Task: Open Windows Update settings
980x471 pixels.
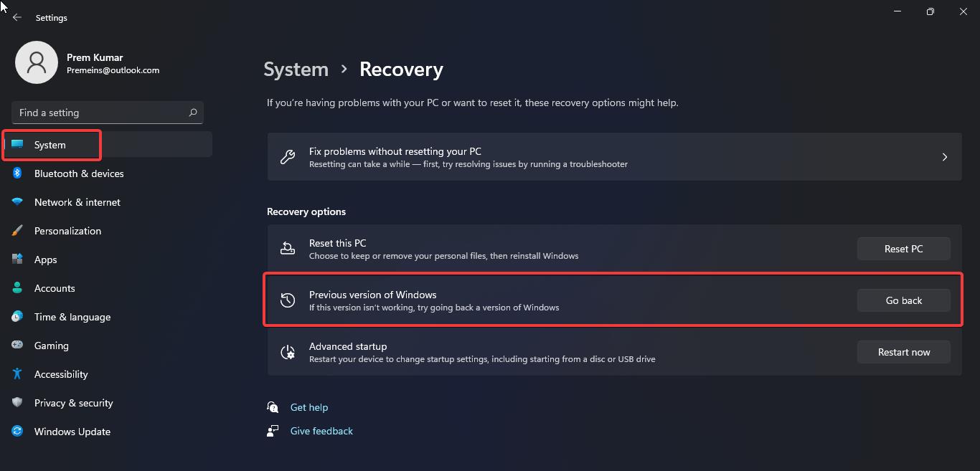Action: point(72,431)
